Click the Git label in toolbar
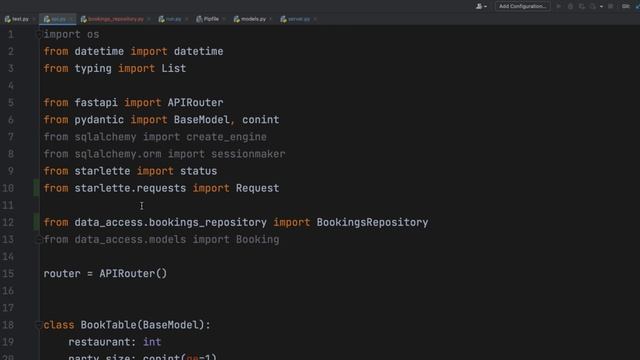Viewport: 640px width, 360px height. (x=626, y=7)
